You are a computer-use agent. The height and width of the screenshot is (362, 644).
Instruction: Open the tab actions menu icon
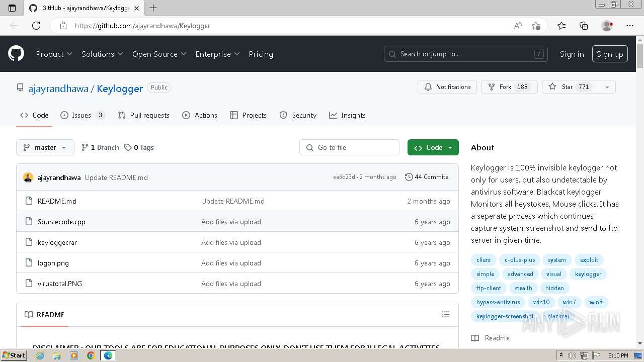(12, 8)
